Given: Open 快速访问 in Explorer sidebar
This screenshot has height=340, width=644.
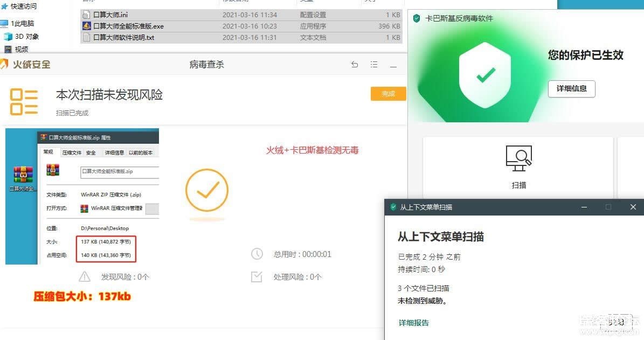Looking at the screenshot, I should 19,6.
